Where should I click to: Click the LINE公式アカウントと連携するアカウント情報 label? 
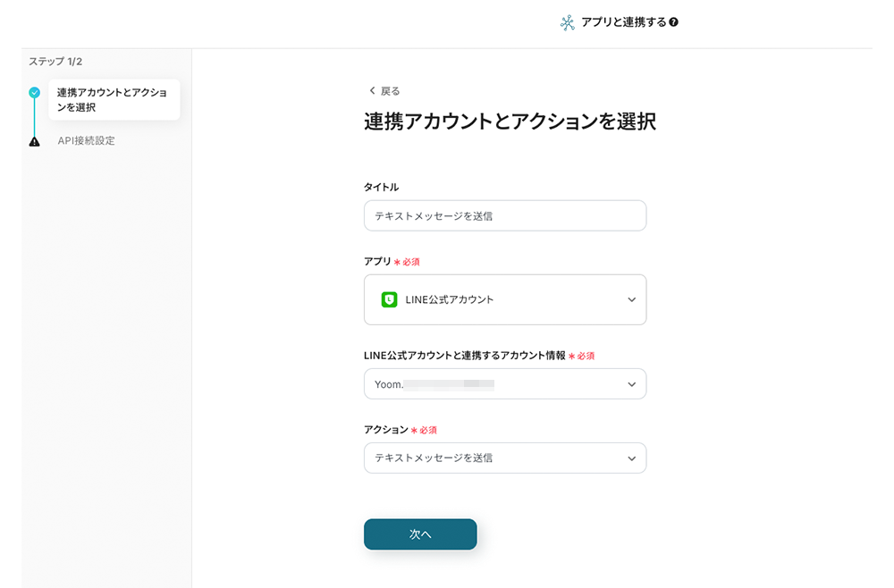[x=465, y=355]
